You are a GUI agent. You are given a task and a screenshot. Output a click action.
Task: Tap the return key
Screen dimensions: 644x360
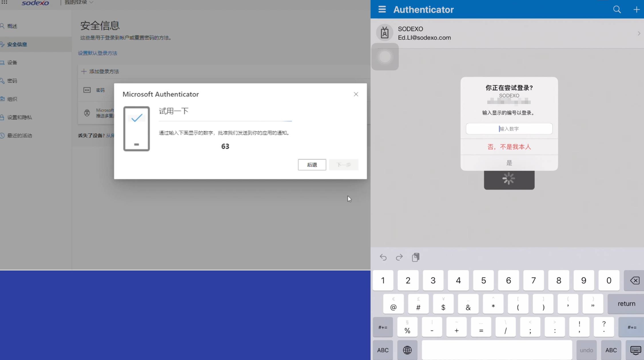point(626,303)
